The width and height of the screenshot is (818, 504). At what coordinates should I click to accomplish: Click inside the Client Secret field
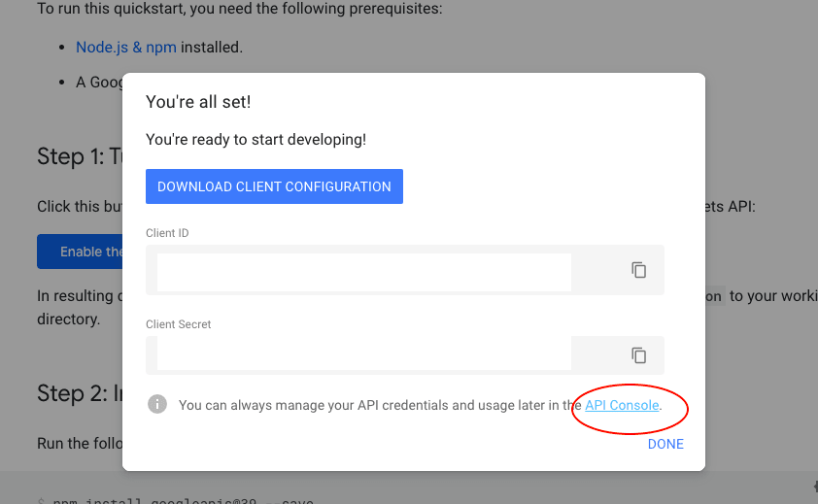click(x=364, y=353)
